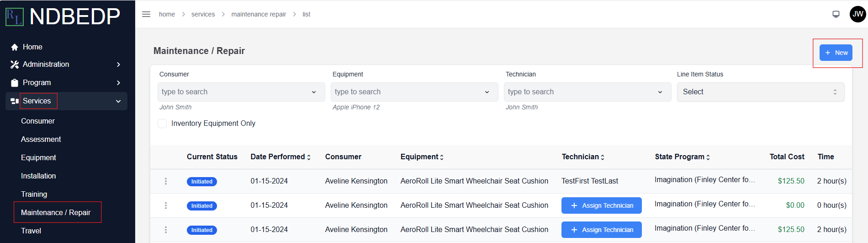This screenshot has height=243, width=868.
Task: Click the $0.00 total cost value
Action: click(795, 205)
